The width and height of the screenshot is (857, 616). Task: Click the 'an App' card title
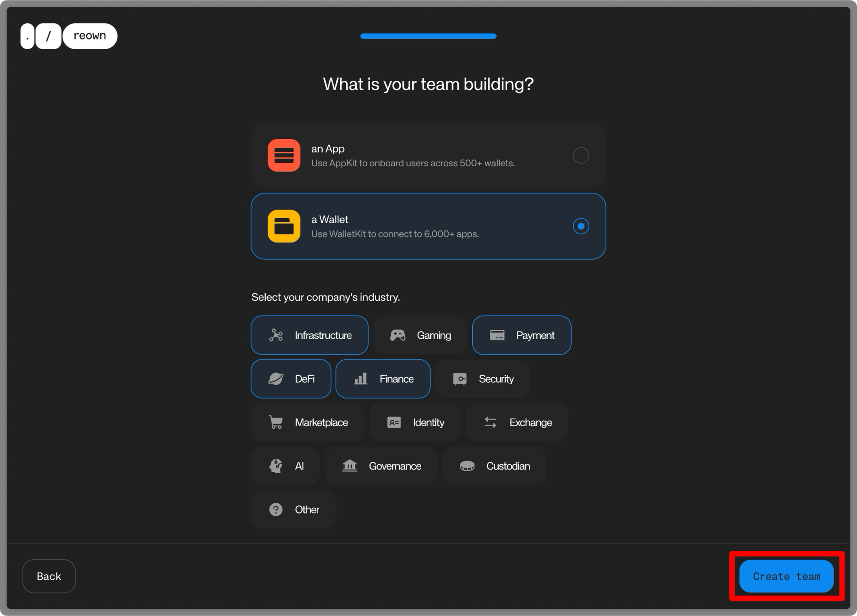[x=328, y=149]
